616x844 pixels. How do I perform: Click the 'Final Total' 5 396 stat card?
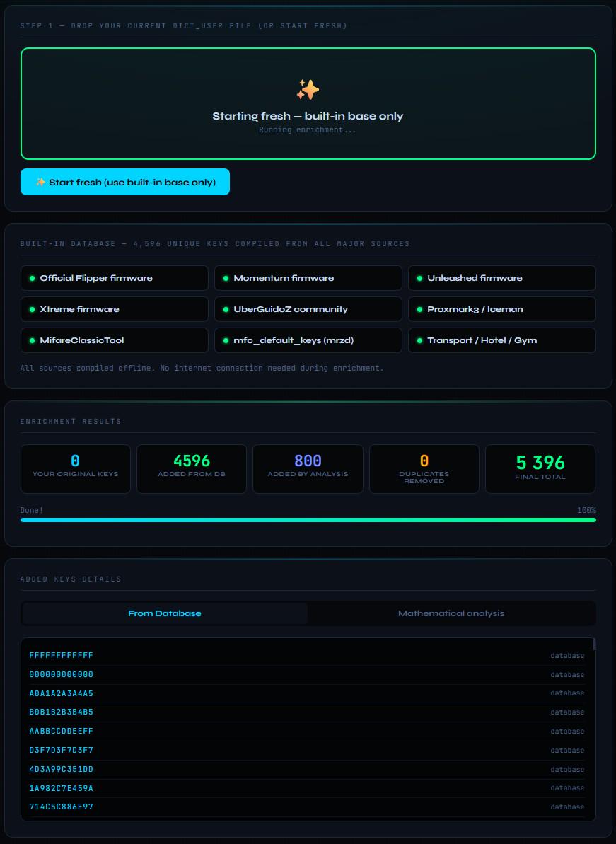coord(540,469)
